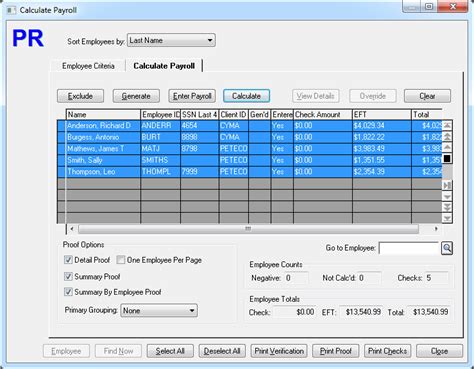Select the Mathews, James T row
Screen dimensions: 474x369
tap(250, 149)
